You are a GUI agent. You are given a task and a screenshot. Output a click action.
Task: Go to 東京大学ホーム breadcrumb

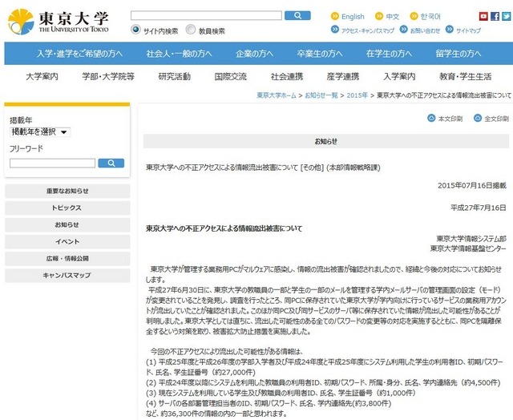tap(277, 95)
